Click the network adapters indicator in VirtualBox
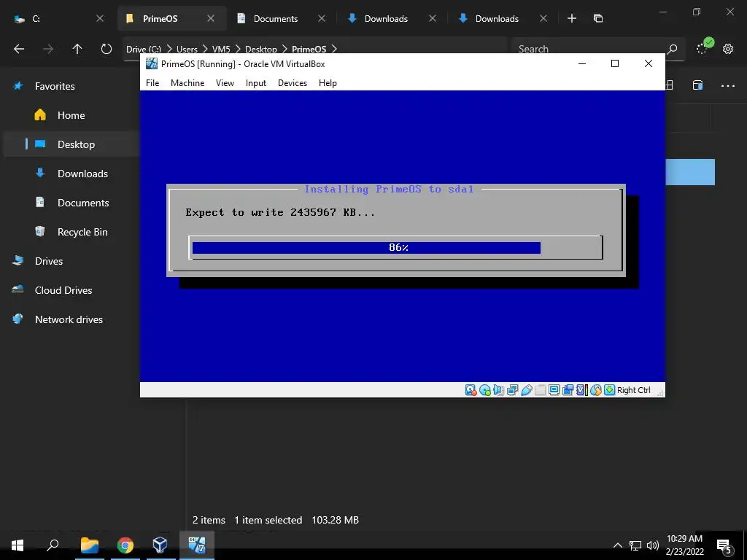 tap(513, 390)
